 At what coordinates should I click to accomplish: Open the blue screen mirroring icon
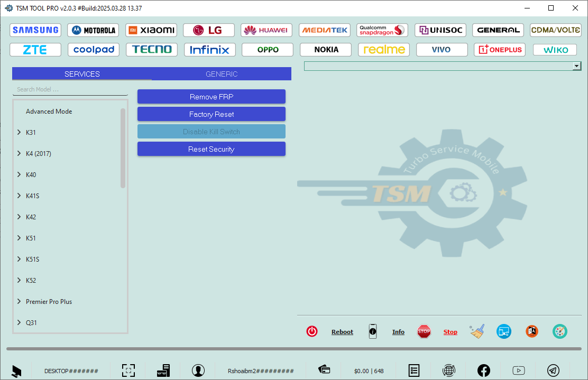pos(504,331)
